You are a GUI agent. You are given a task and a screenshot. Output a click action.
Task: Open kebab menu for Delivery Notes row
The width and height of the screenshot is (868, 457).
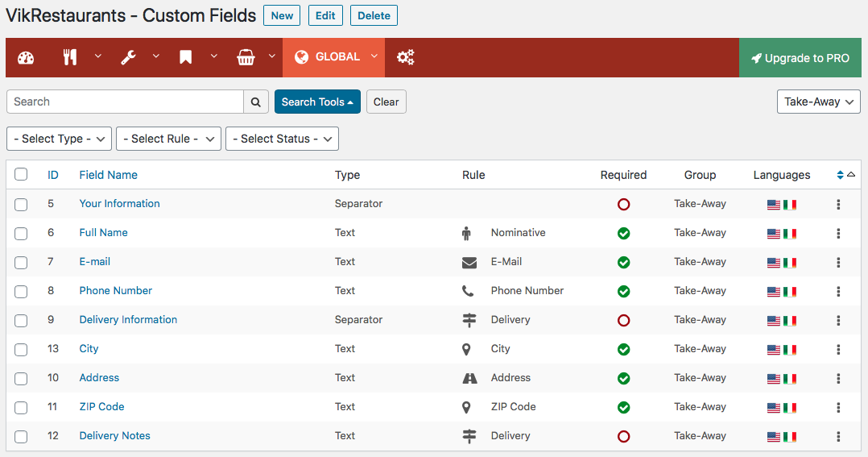point(838,437)
